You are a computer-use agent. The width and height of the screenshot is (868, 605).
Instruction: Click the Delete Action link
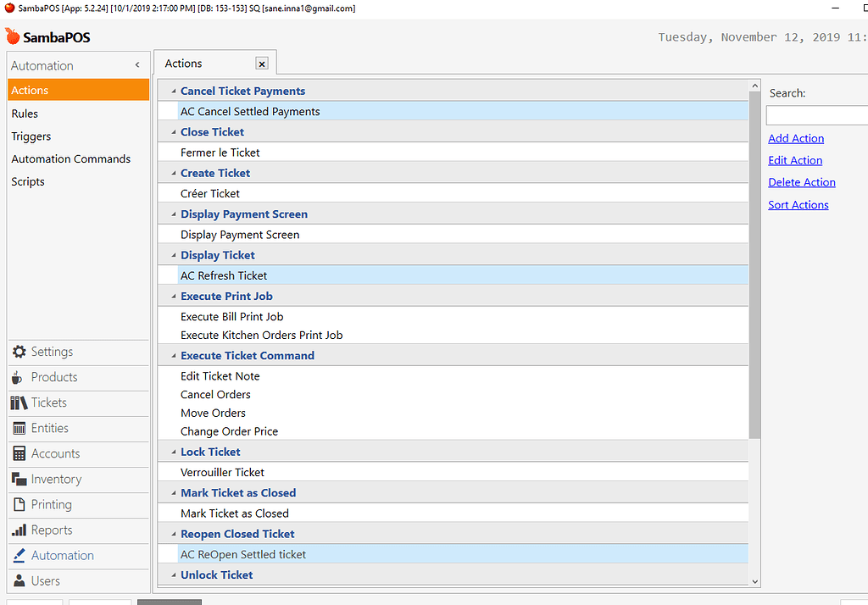click(802, 182)
